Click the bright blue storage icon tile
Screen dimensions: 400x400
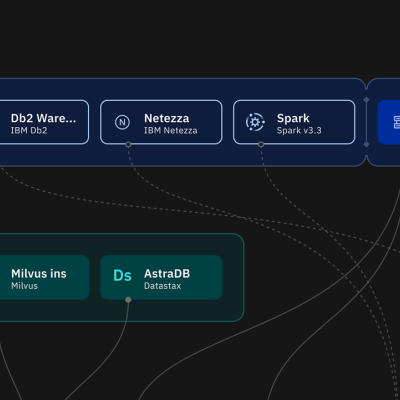[389, 122]
